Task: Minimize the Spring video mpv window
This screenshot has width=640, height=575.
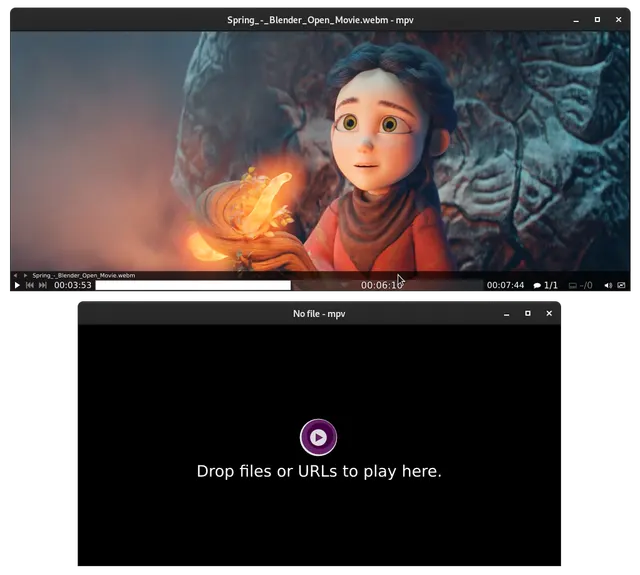Action: click(576, 20)
